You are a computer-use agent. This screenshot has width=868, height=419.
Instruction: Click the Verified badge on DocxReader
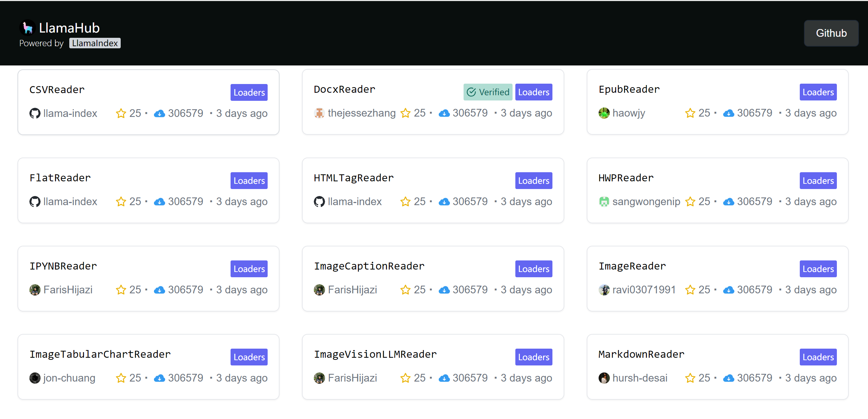[488, 92]
